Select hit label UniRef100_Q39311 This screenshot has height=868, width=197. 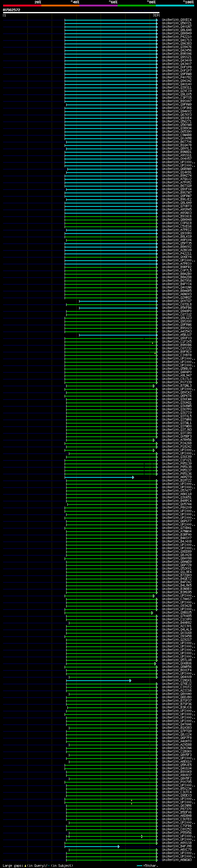(x=177, y=88)
